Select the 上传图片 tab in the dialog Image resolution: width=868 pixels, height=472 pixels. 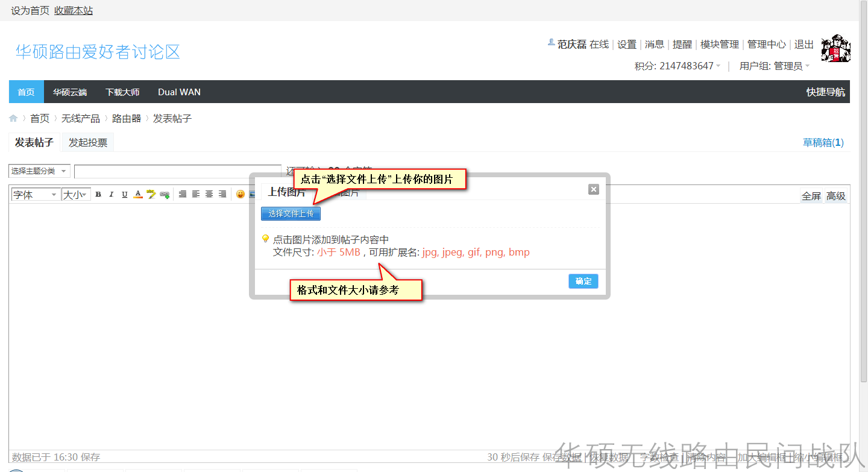point(286,192)
